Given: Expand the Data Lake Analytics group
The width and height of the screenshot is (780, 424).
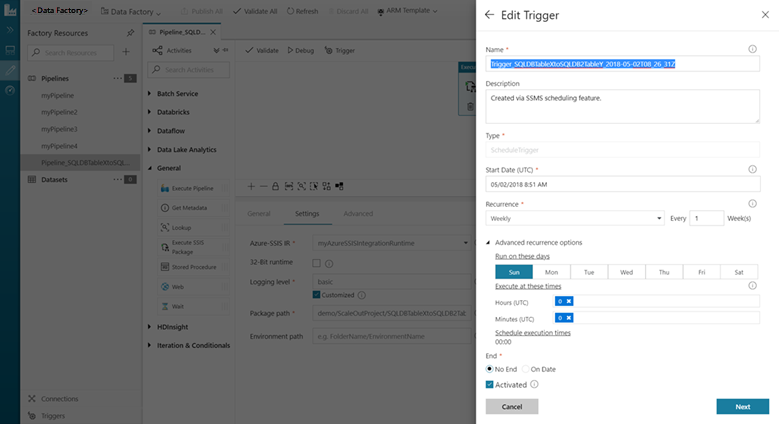Looking at the screenshot, I should [149, 149].
